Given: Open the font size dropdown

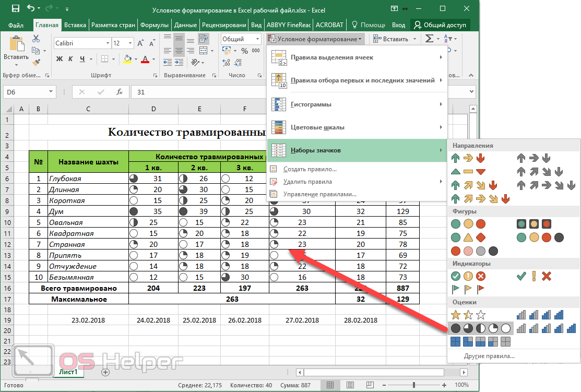Looking at the screenshot, I should pos(130,43).
